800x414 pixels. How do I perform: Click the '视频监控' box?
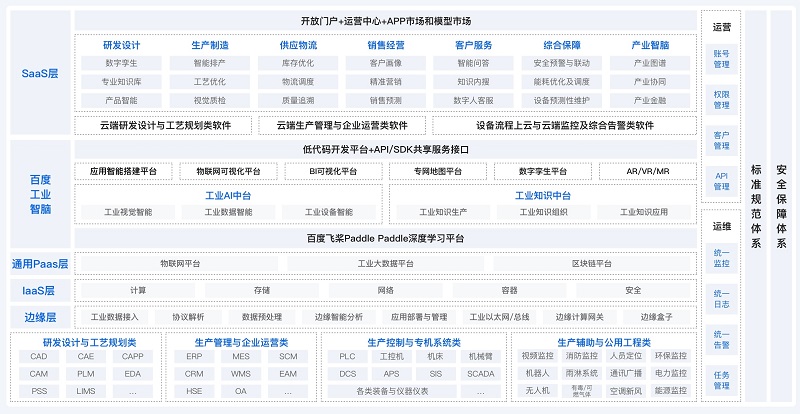pos(536,356)
